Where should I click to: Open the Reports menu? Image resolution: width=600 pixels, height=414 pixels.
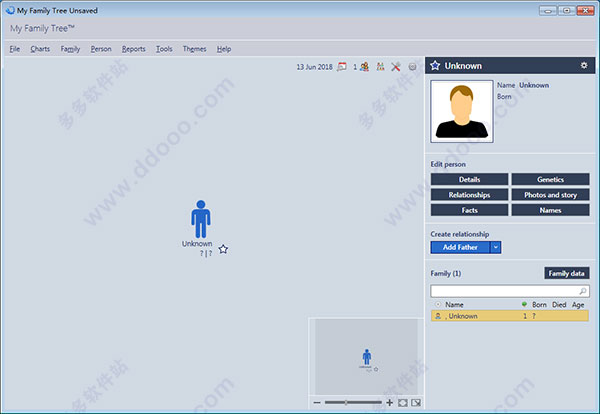[133, 48]
